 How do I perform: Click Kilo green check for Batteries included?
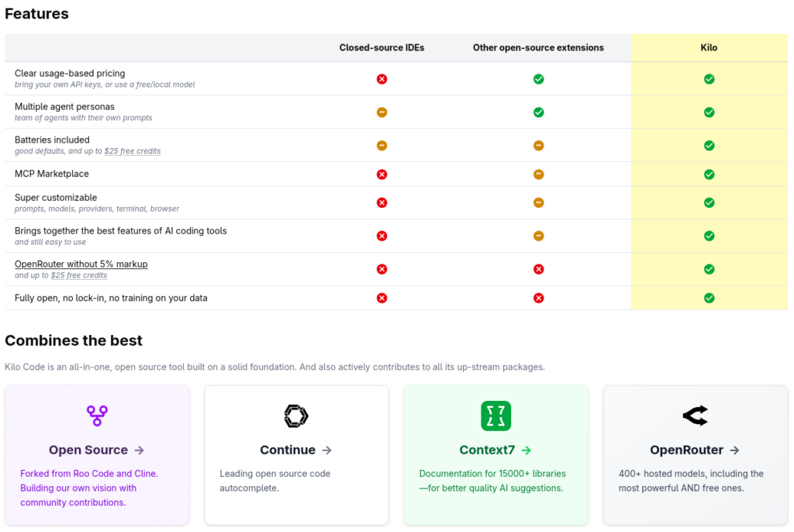[709, 146]
